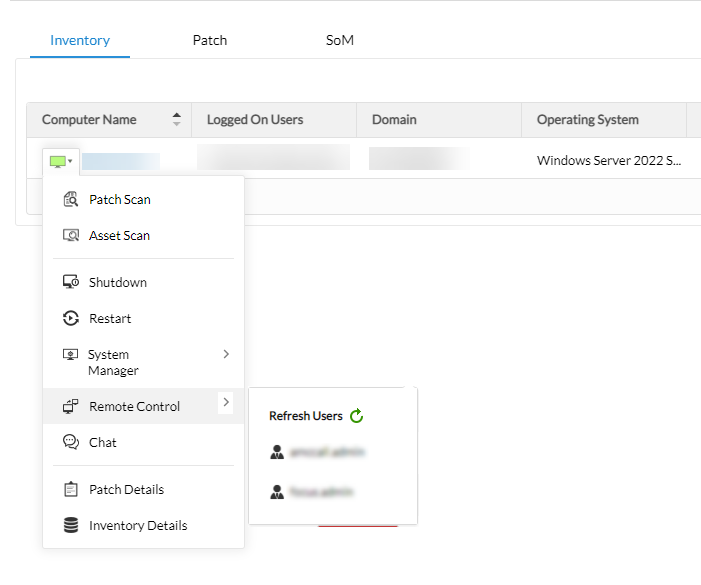Click the Shutdown computer icon
Viewport: 701px width, 585px height.
pyautogui.click(x=71, y=282)
